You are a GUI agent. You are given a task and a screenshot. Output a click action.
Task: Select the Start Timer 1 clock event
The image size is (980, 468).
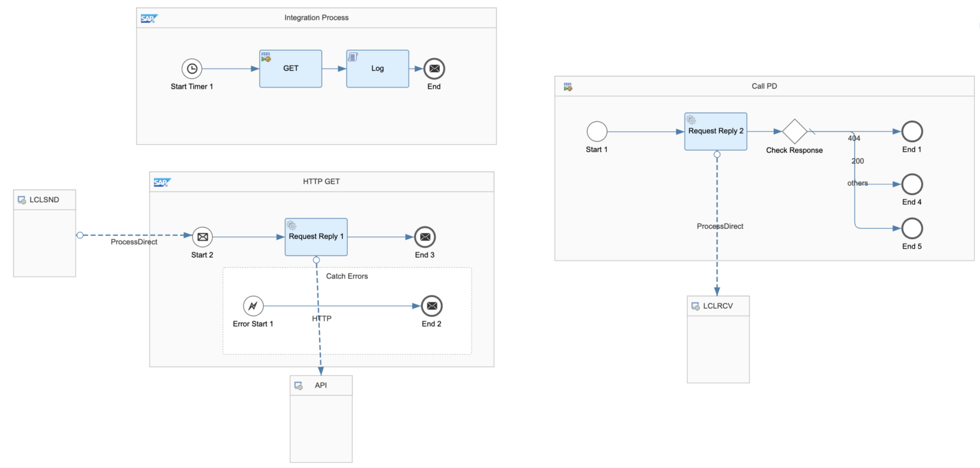coord(191,68)
